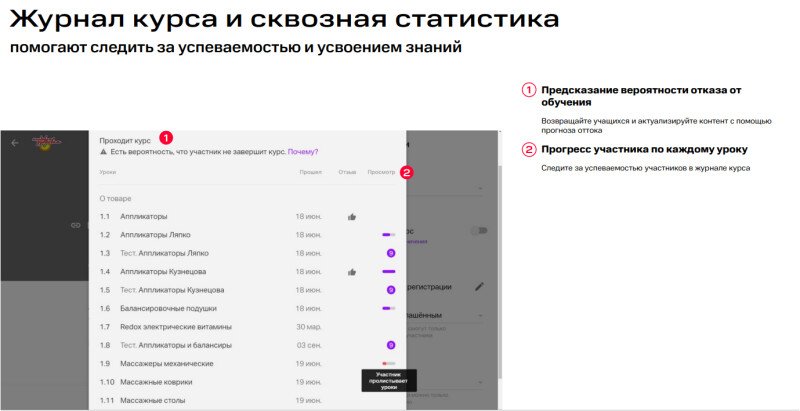Open lesson 1.4 'Аппликаторы Кузнецова'

click(x=163, y=272)
